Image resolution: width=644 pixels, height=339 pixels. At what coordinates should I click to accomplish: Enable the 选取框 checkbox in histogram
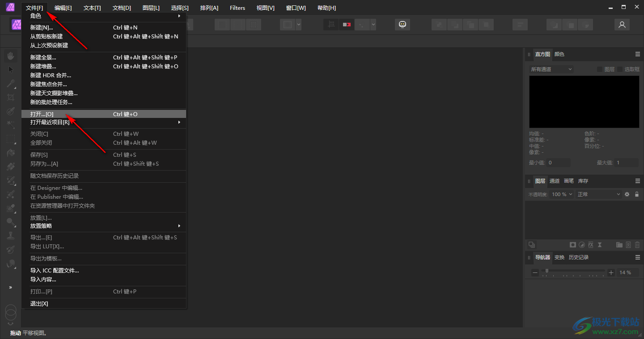coord(620,69)
